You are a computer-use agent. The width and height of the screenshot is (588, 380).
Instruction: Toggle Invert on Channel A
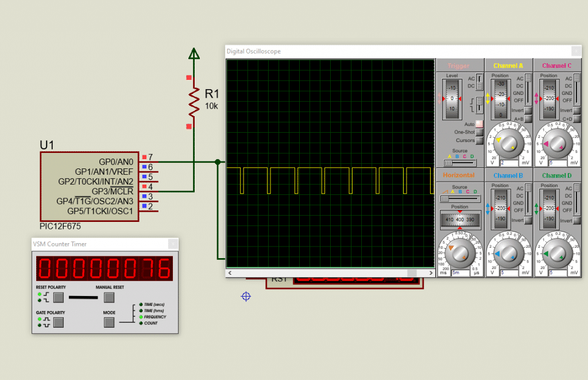pos(528,110)
